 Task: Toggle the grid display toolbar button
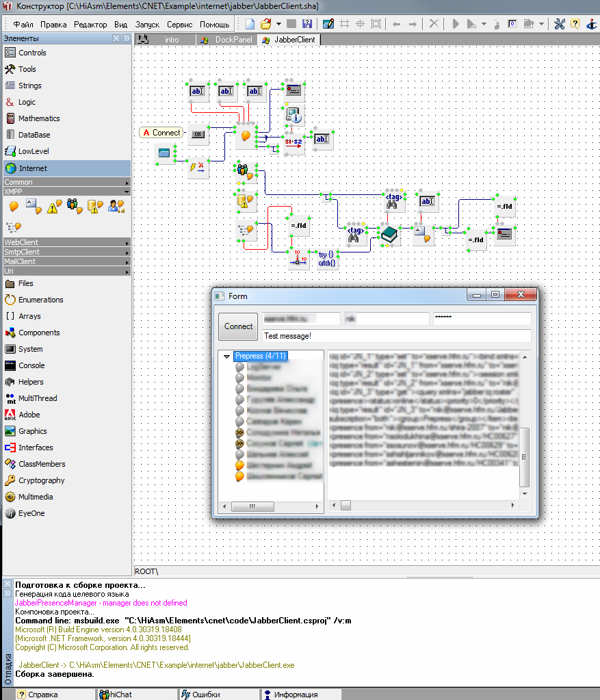[344, 24]
